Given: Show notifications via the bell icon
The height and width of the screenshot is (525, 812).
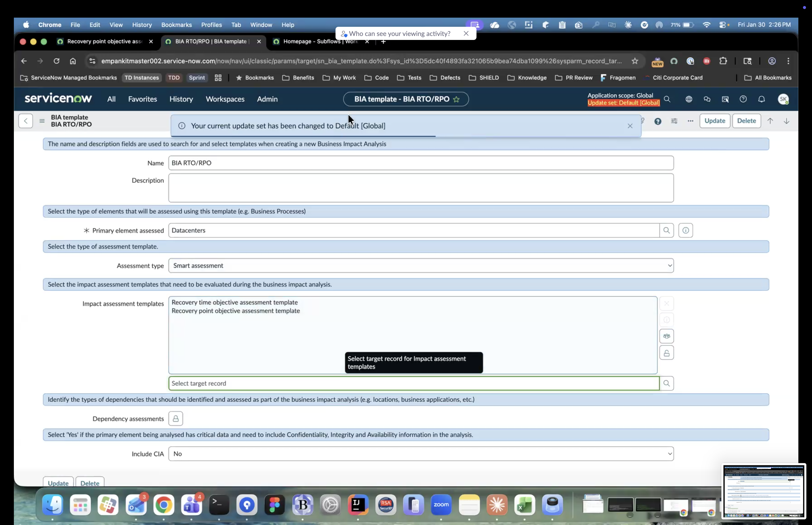Looking at the screenshot, I should point(761,99).
